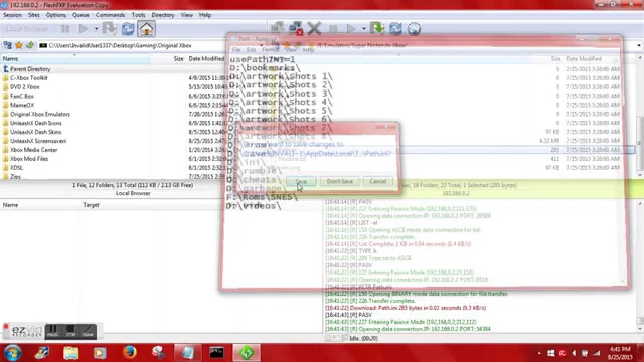The height and width of the screenshot is (362, 644).
Task: Switch to Command Prompt on the taskbar
Action: click(217, 353)
